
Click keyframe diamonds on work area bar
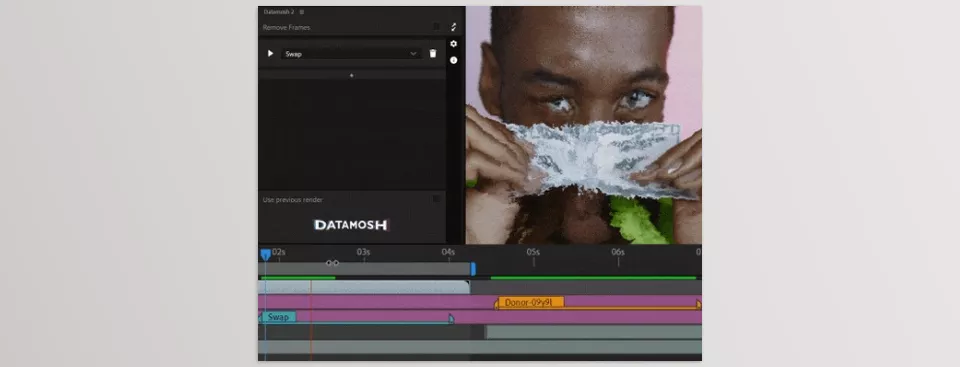coord(332,263)
